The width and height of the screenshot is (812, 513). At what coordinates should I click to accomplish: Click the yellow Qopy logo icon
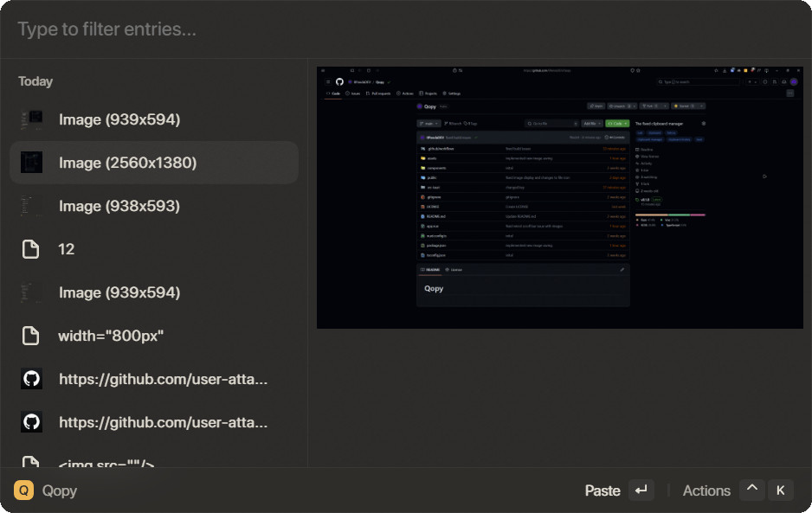click(24, 491)
